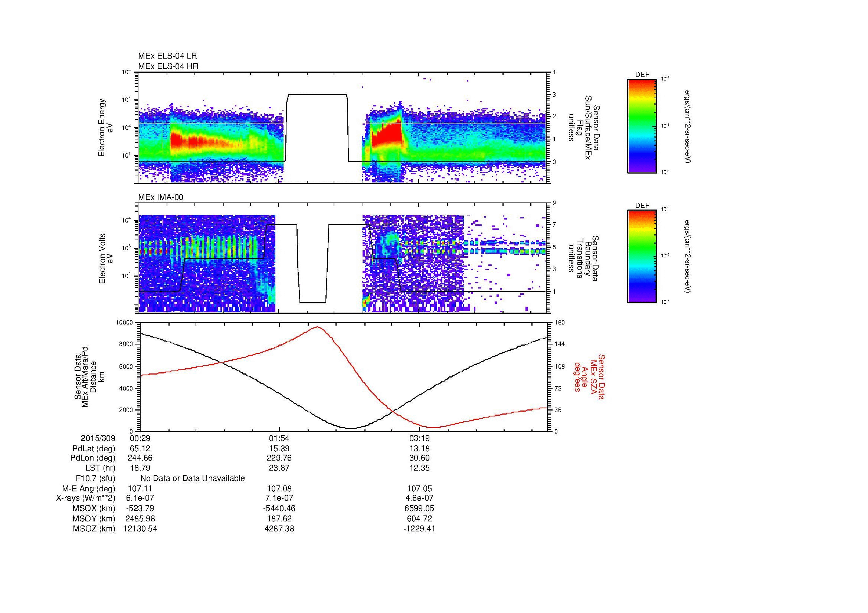Click the time tick label '01:54'
The height and width of the screenshot is (613, 868).
[x=279, y=438]
